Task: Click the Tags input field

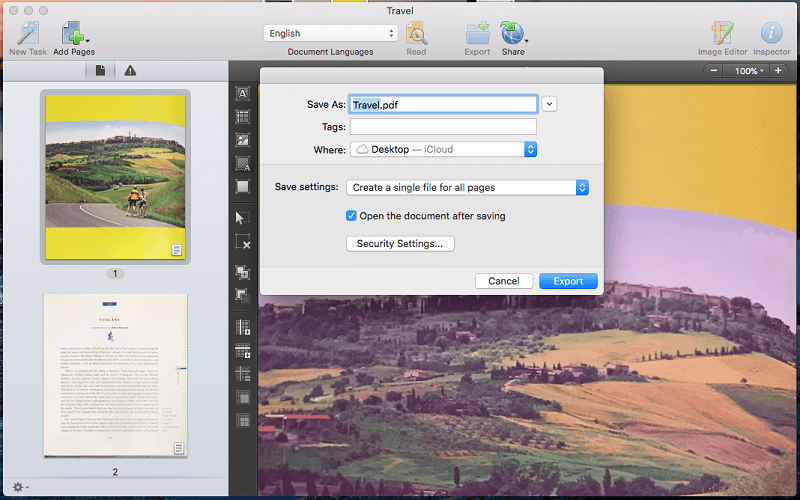Action: (443, 127)
